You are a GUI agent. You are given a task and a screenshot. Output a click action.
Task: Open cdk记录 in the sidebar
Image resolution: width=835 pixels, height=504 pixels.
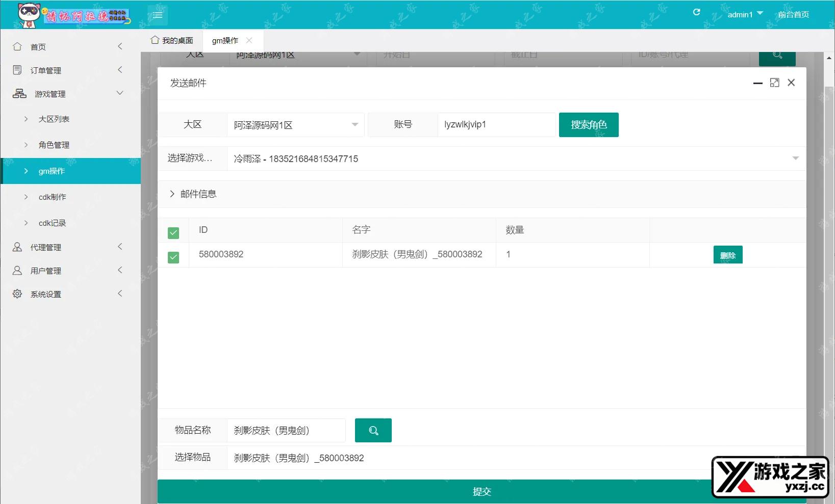click(70, 223)
